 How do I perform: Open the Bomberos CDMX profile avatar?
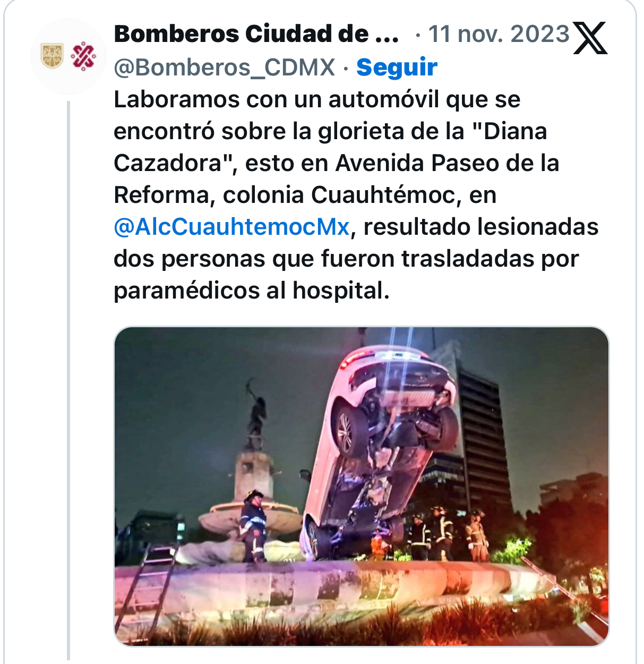click(x=68, y=56)
